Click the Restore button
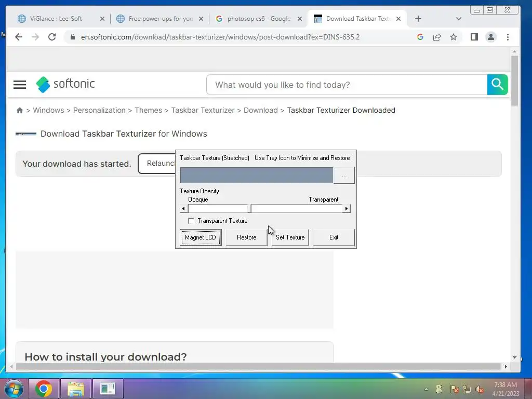Viewport: 532px width, 399px height. point(246,237)
